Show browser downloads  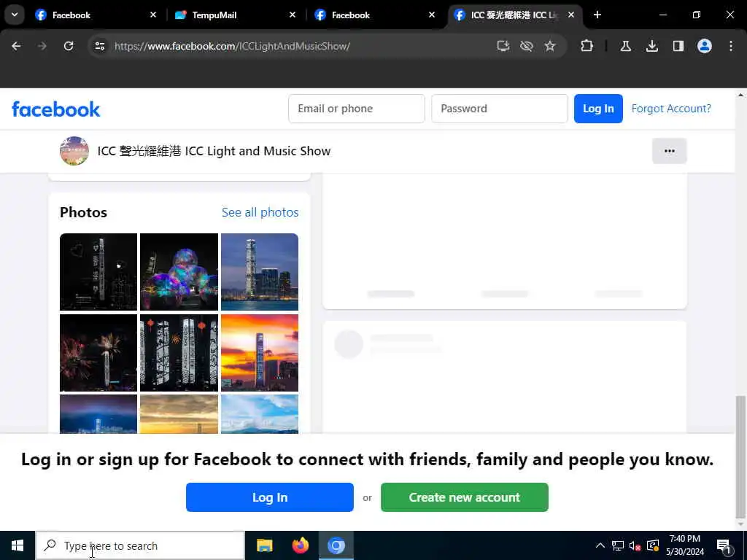click(x=651, y=46)
